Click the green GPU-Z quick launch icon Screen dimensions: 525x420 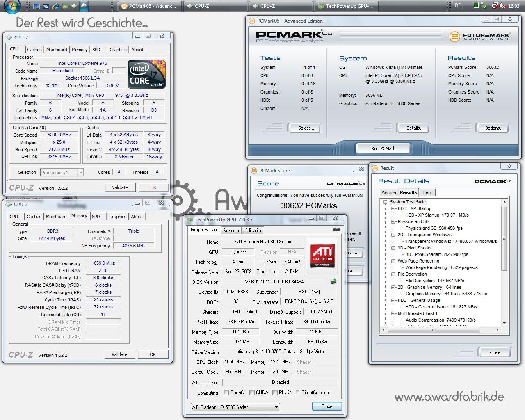(64, 6)
